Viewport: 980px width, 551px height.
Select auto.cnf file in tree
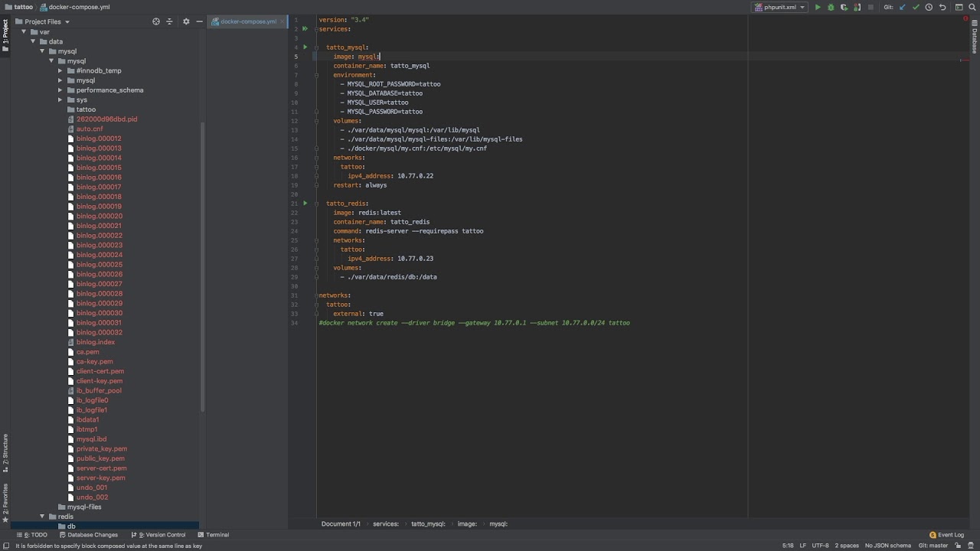[x=90, y=129]
